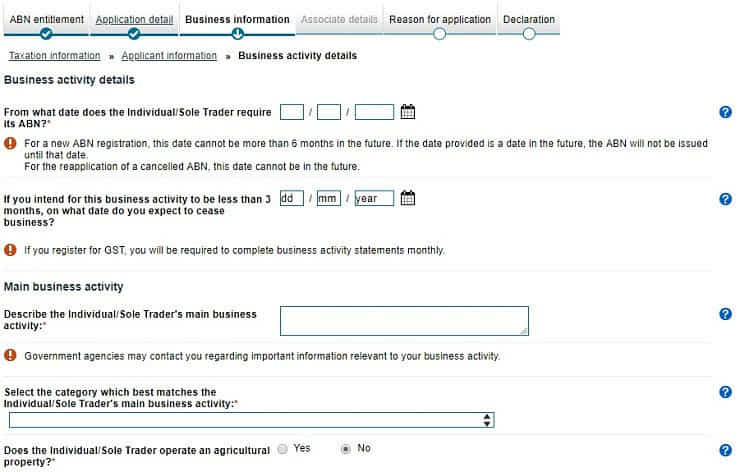Open help for main business activity description
Image resolution: width=740 pixels, height=472 pixels.
pos(726,314)
